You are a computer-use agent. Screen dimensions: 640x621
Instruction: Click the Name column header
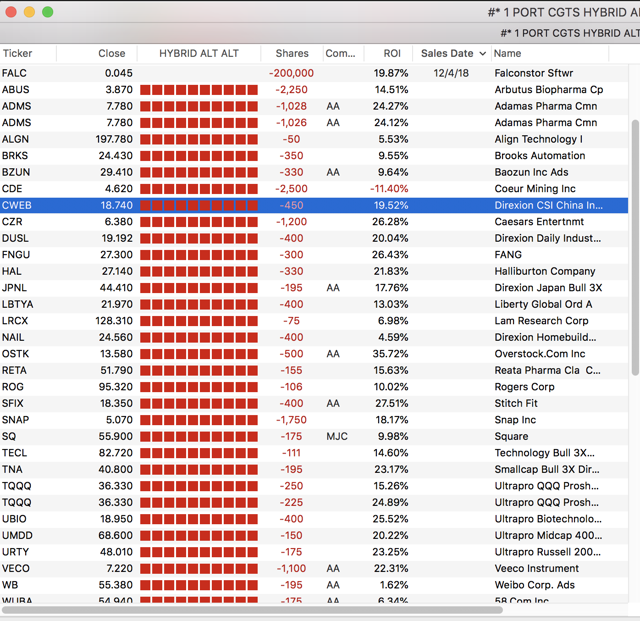click(x=507, y=53)
